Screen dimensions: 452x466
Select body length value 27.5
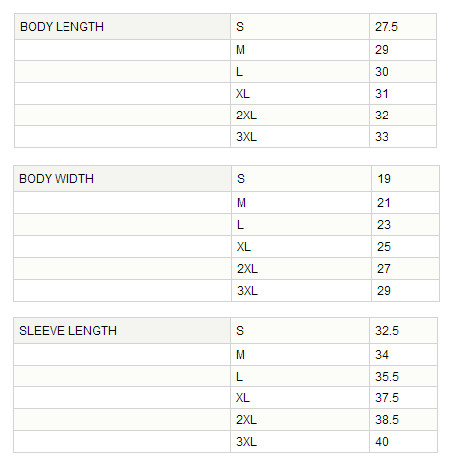386,27
